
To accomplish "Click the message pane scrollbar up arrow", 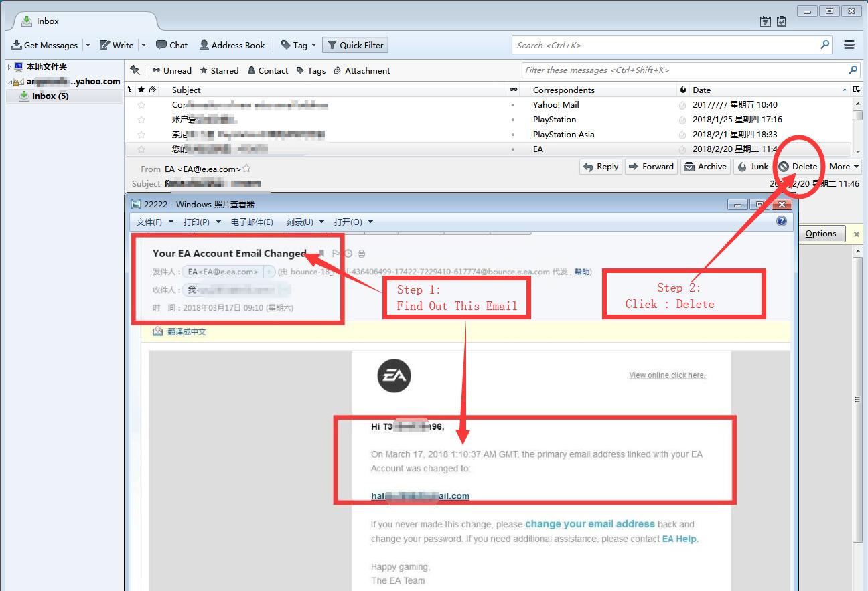I will [857, 252].
